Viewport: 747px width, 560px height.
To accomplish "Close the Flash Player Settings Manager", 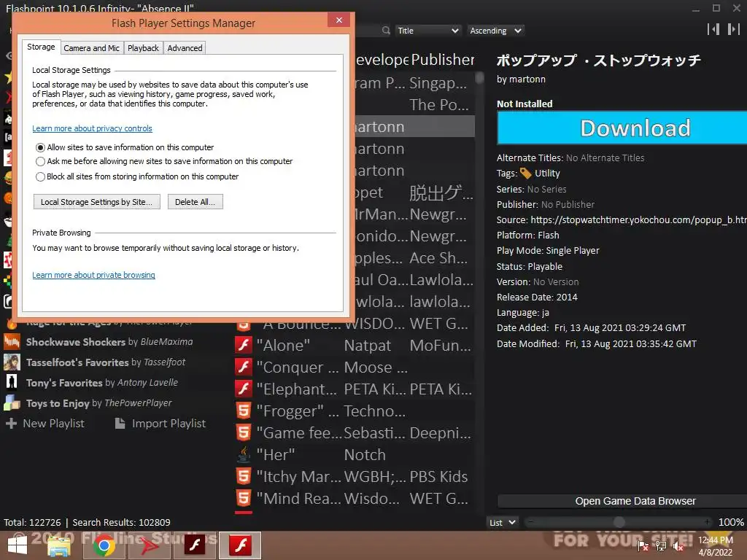I will pos(338,20).
